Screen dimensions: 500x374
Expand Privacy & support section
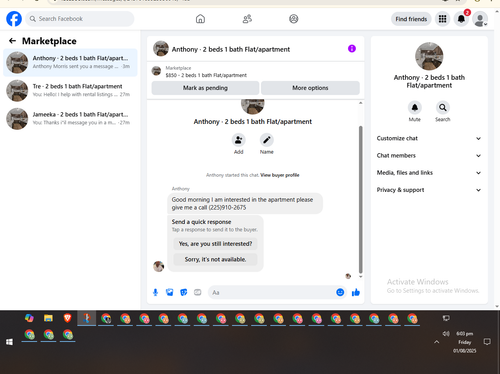point(429,190)
